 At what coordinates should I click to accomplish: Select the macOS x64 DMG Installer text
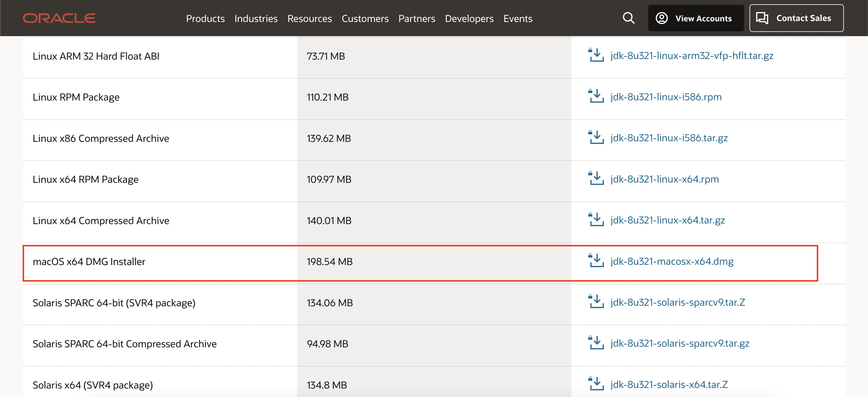click(89, 262)
